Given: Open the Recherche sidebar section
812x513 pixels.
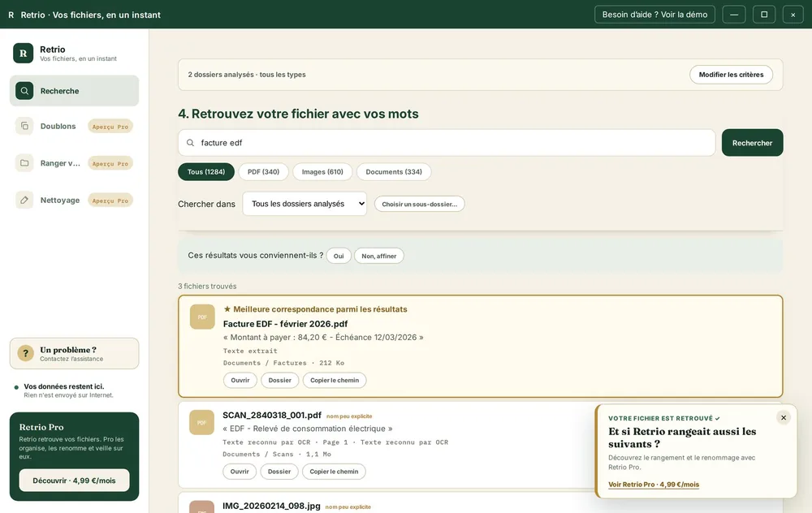Looking at the screenshot, I should click(x=74, y=91).
